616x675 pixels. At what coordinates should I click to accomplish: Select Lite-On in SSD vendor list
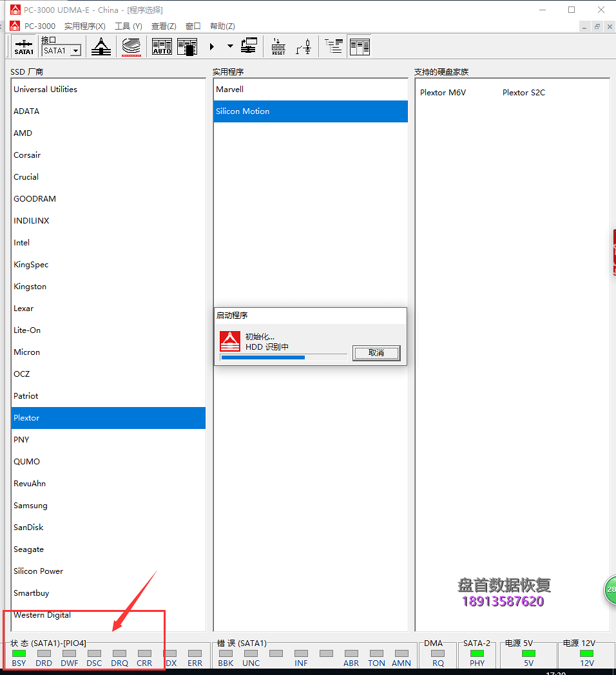coord(108,330)
